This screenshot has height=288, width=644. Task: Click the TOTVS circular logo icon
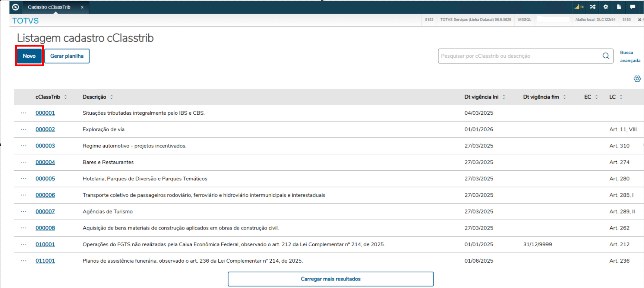16,7
